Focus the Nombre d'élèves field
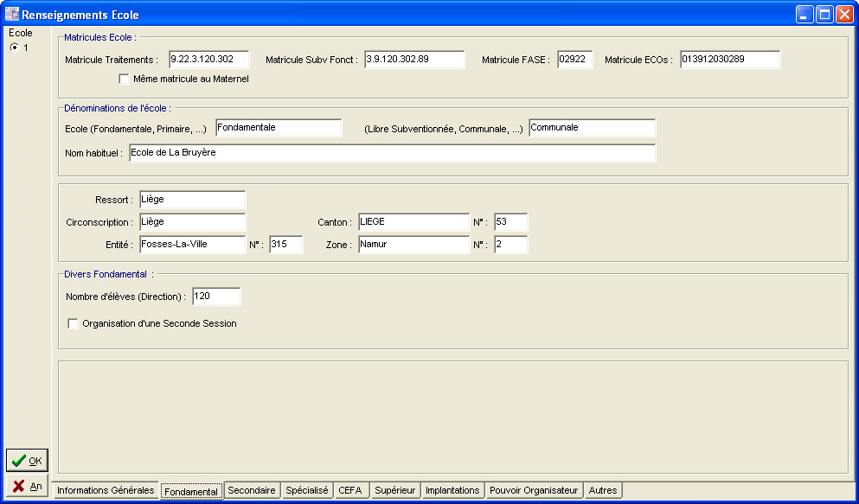Viewport: 859px width, 504px height. click(216, 297)
